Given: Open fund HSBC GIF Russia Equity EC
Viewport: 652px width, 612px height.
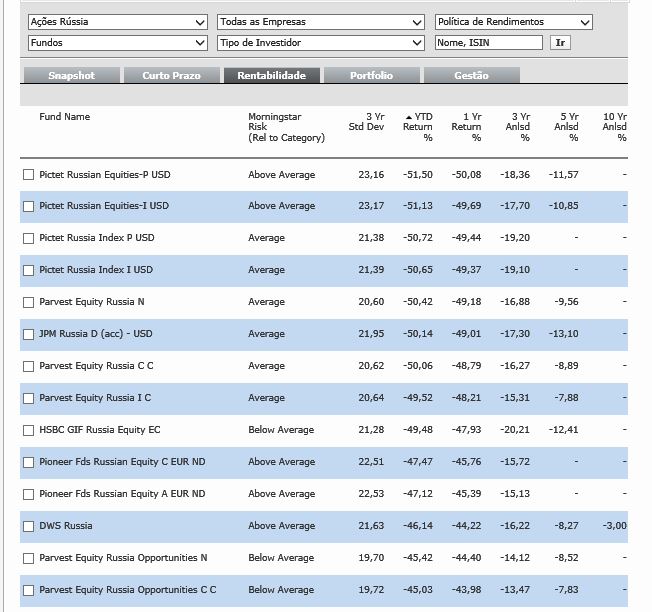Looking at the screenshot, I should pos(100,430).
